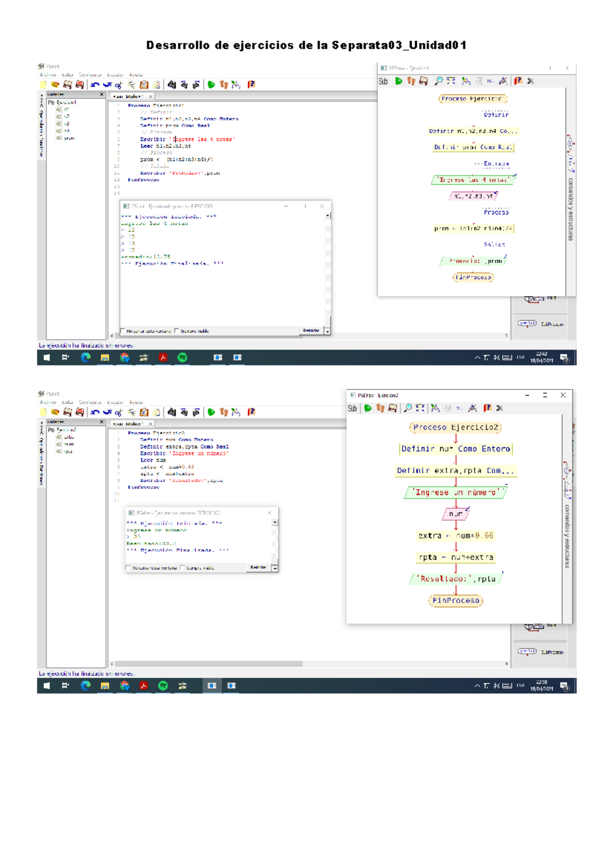Viewport: 613px width, 868px height.
Task: Click the save diskette icon in PSDraw Ejercicio1 toolbar
Action: (423, 81)
